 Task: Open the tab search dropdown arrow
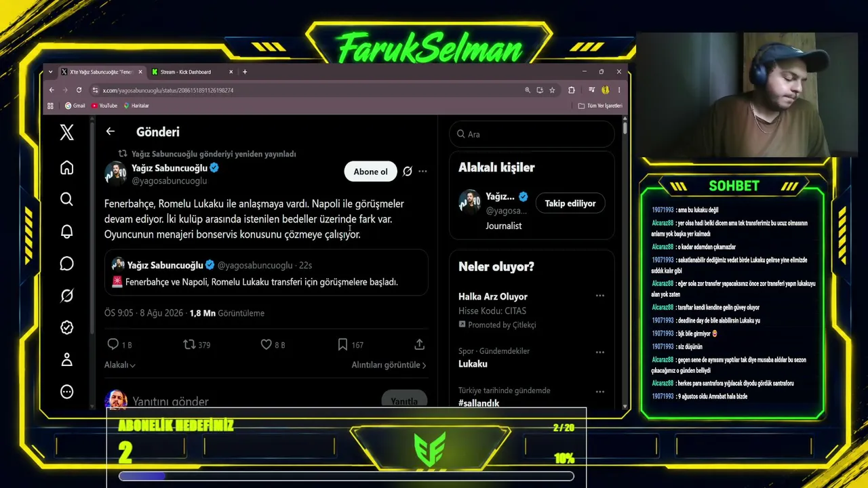point(50,72)
